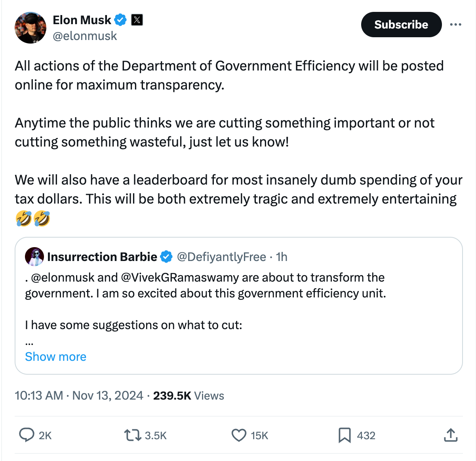Image resolution: width=476 pixels, height=461 pixels.
Task: Click Elon Musk's blue verified badge
Action: pos(120,20)
